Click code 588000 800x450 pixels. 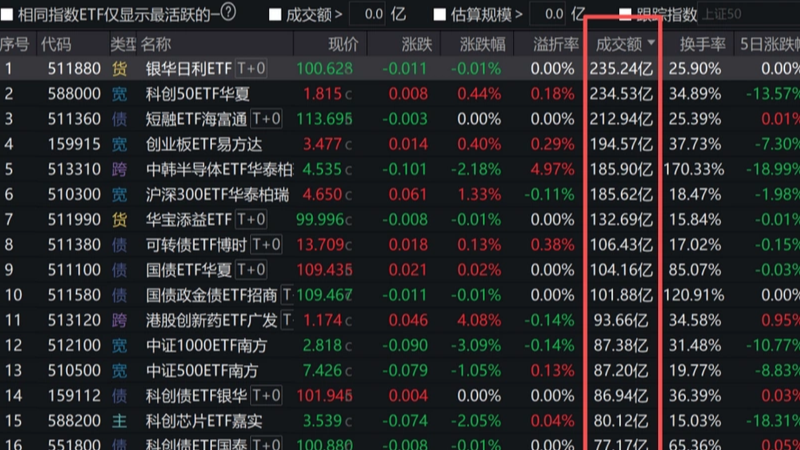74,94
